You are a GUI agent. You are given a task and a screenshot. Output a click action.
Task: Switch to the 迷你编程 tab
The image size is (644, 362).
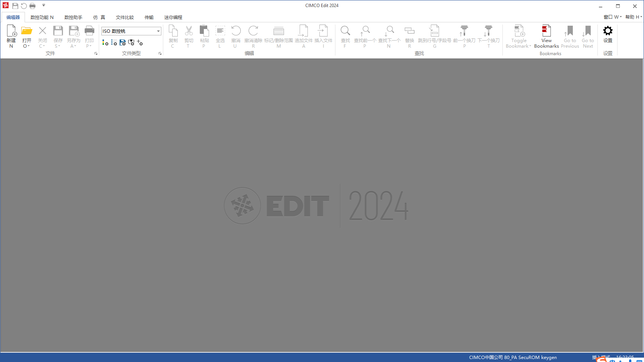coord(173,17)
